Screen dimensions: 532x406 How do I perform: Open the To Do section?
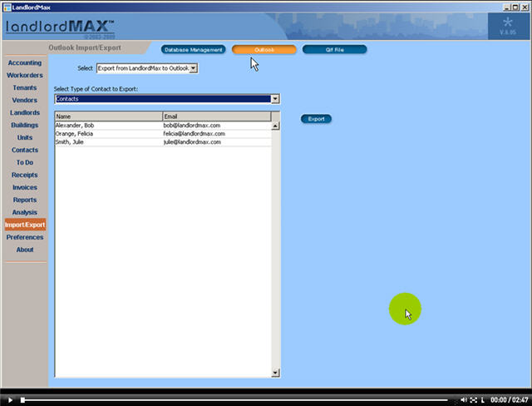[25, 162]
